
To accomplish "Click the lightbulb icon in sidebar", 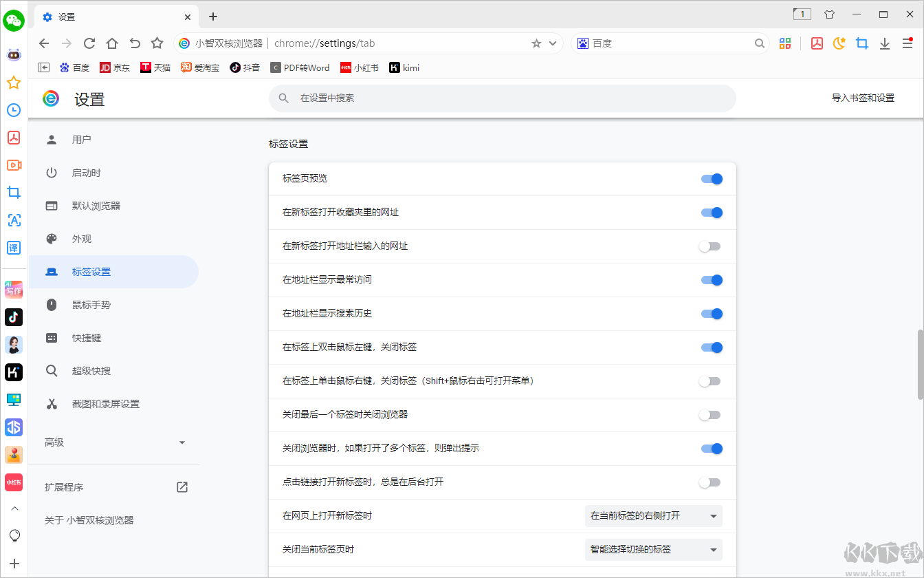I will click(14, 536).
